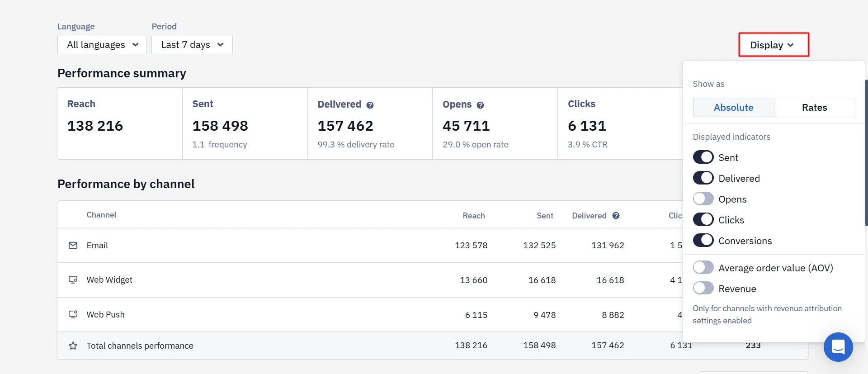The image size is (868, 374).
Task: Disable the Sent indicator toggle
Action: (703, 157)
